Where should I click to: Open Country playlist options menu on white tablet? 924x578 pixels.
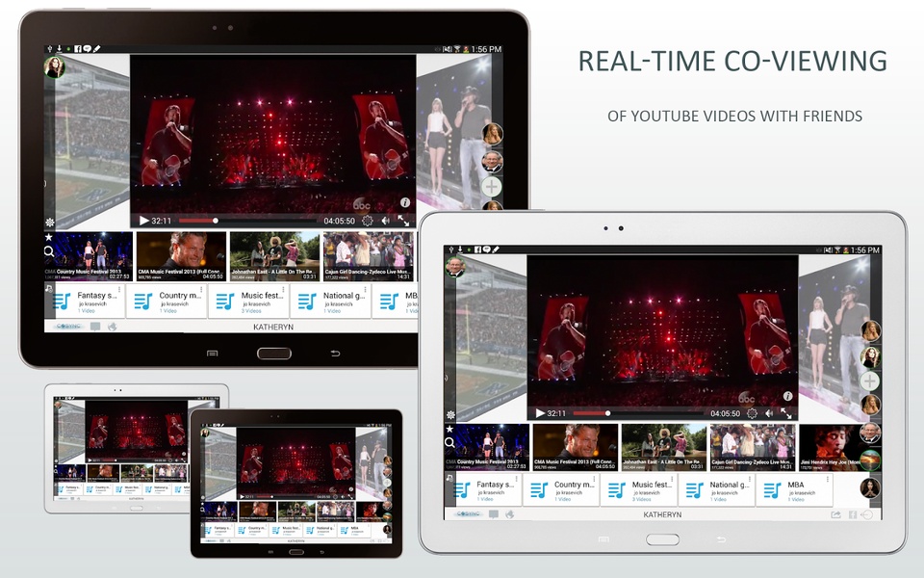[595, 480]
